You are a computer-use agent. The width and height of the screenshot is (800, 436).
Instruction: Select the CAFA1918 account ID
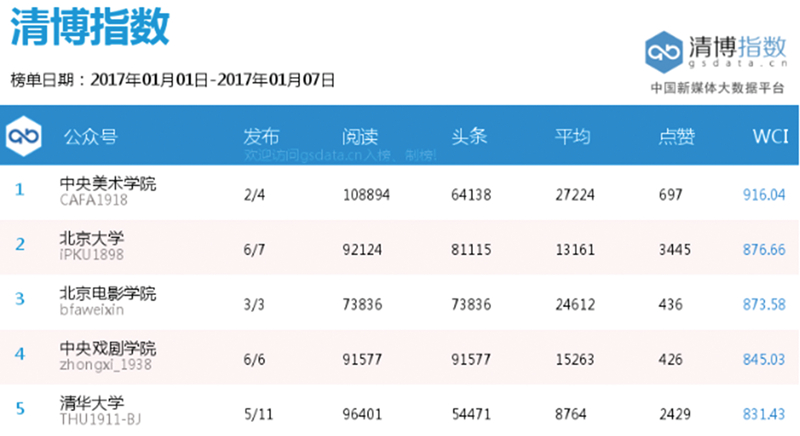point(93,200)
